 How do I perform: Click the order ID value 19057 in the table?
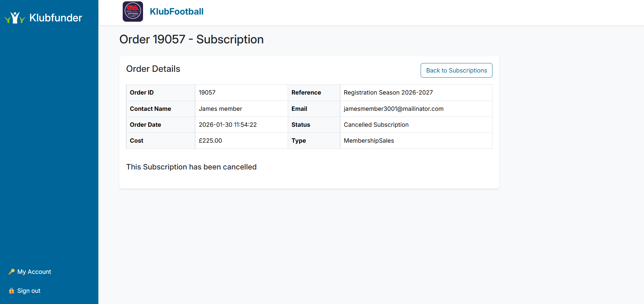(207, 93)
